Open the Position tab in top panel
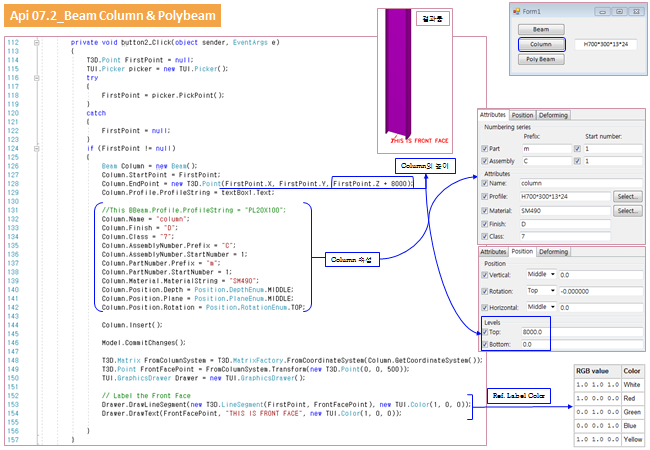This screenshot has width=650, height=450. [523, 115]
